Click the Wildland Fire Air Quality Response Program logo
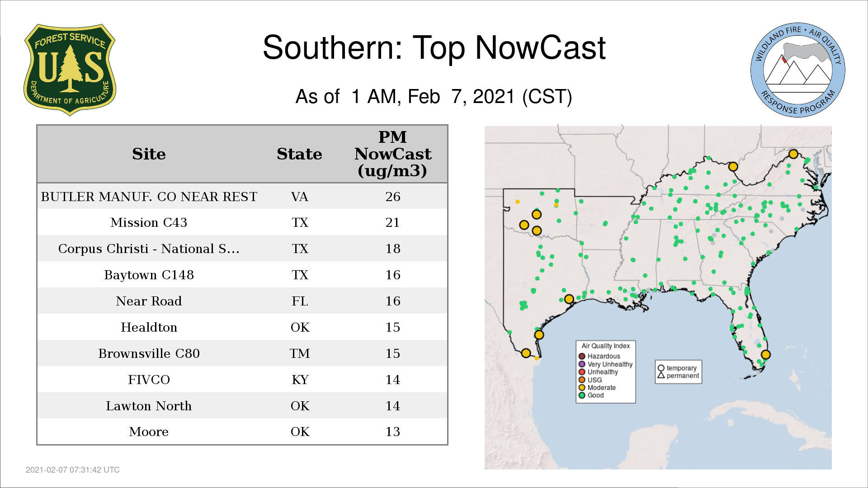Screen dimensions: 868x488 pos(797,70)
